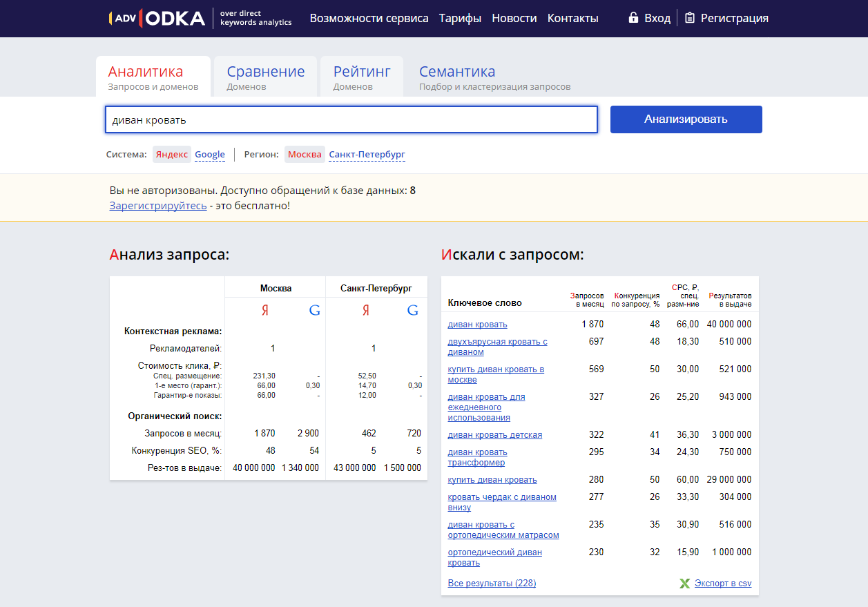Open Контакты from the top navigation
Viewport: 868px width, 607px height.
click(572, 18)
